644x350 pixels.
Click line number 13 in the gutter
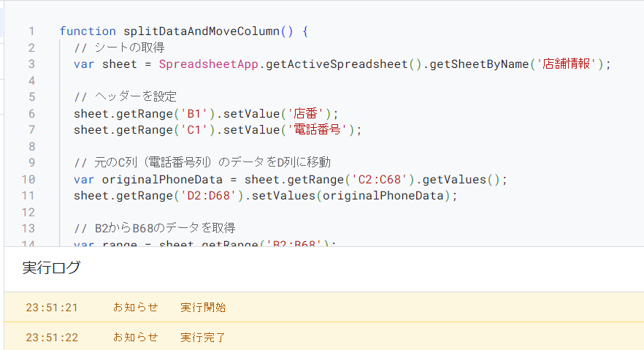(x=28, y=229)
